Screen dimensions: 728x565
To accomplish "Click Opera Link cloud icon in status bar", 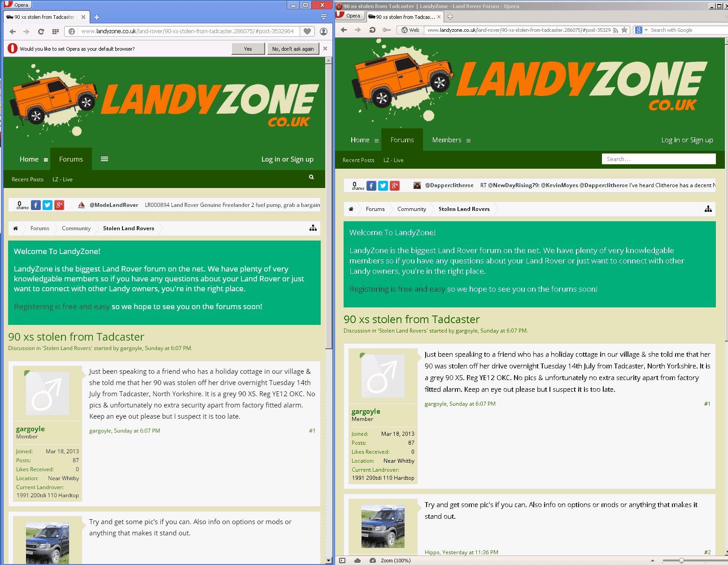I will (357, 561).
